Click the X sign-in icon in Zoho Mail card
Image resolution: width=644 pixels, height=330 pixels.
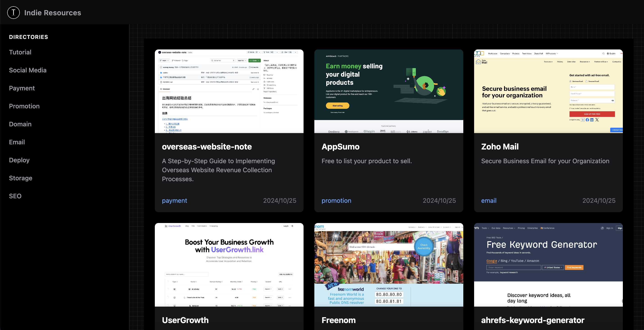(597, 120)
